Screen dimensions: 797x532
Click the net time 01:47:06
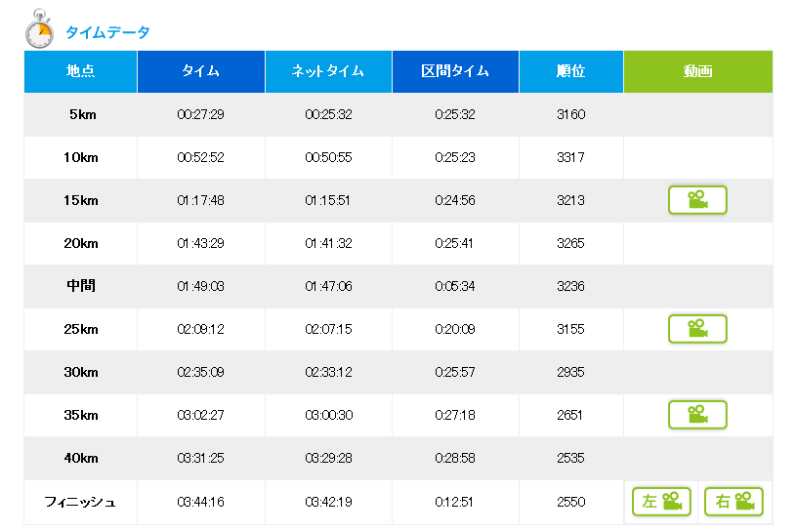coord(328,286)
